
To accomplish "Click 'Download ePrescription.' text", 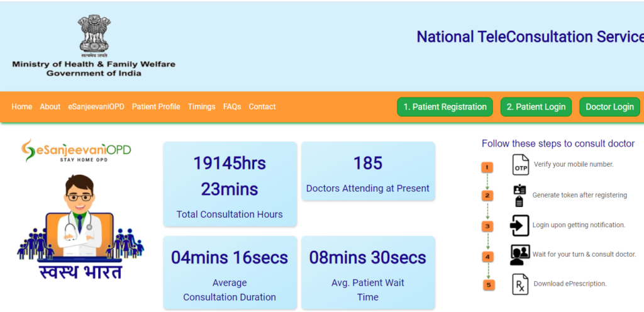I will coord(570,284).
